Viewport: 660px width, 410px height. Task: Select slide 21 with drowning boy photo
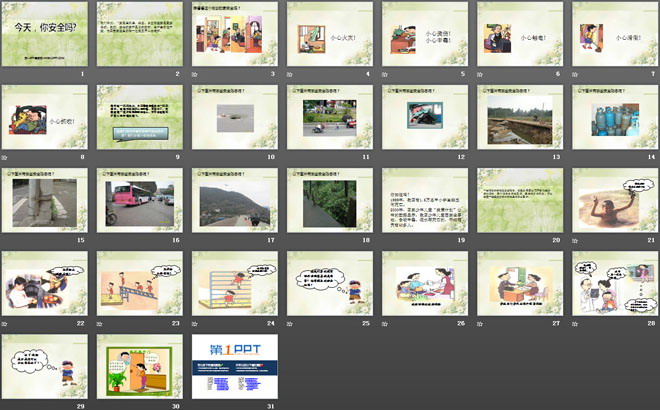(x=615, y=200)
